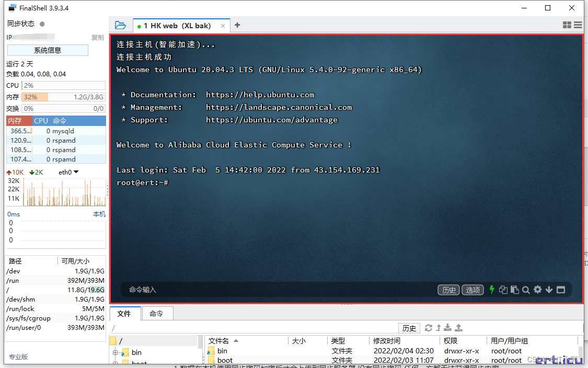Open terminal 历史 history button
The height and width of the screenshot is (368, 588).
click(x=448, y=290)
